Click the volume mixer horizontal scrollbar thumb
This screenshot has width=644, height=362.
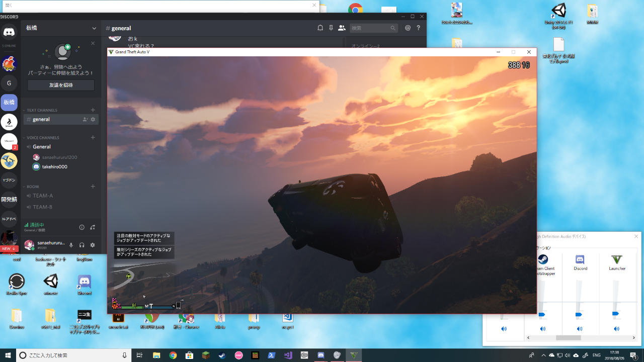tap(568, 338)
